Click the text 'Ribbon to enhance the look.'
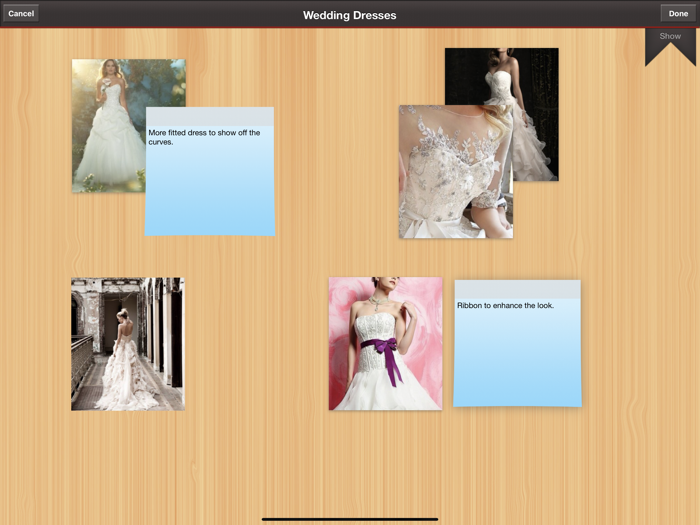This screenshot has width=700, height=525. (x=505, y=305)
